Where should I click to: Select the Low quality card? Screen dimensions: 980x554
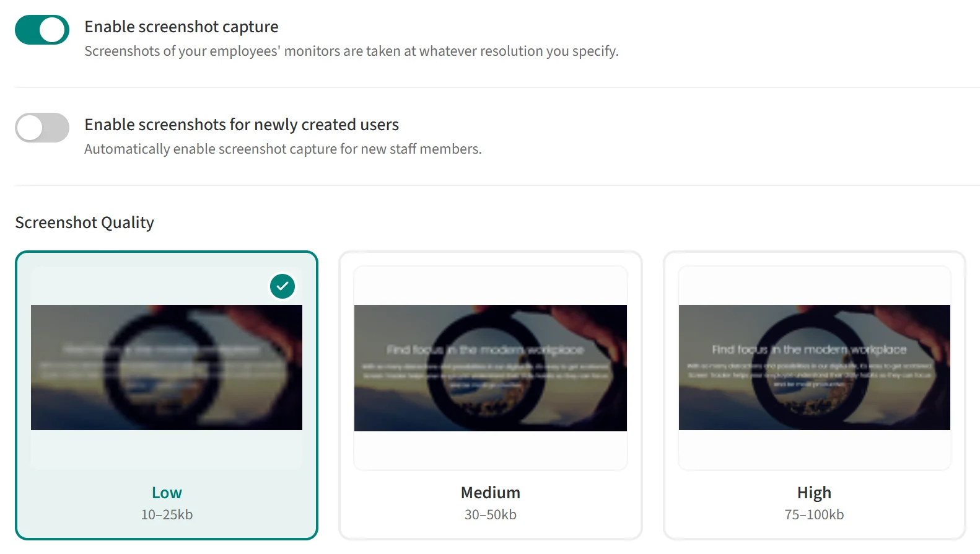[x=167, y=395]
